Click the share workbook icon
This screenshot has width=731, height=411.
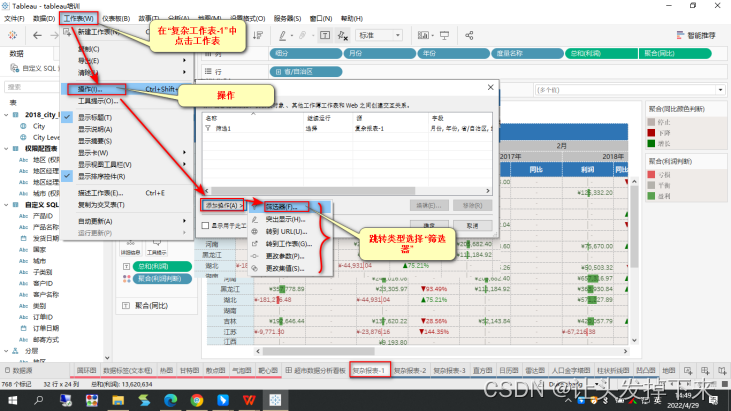tap(469, 35)
